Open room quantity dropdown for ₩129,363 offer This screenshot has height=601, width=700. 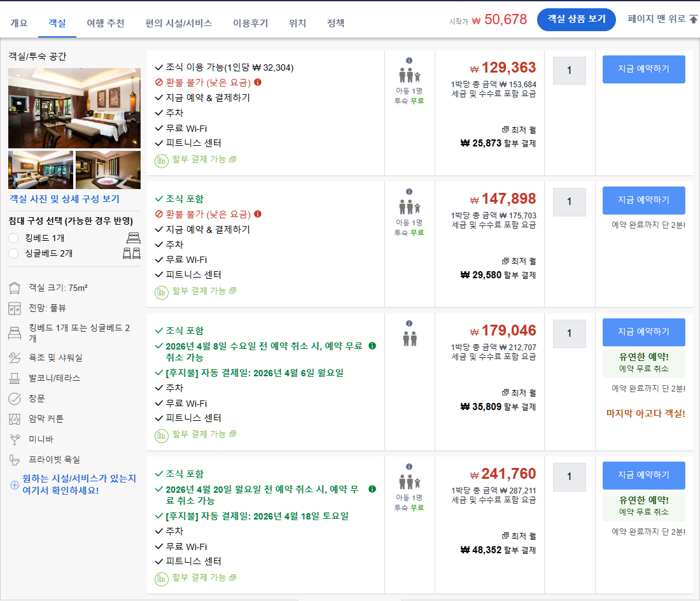(569, 71)
